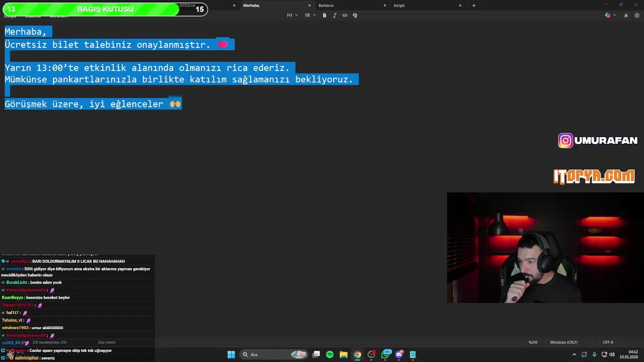Open Discord from the taskbar
644x362 pixels.
click(399, 354)
